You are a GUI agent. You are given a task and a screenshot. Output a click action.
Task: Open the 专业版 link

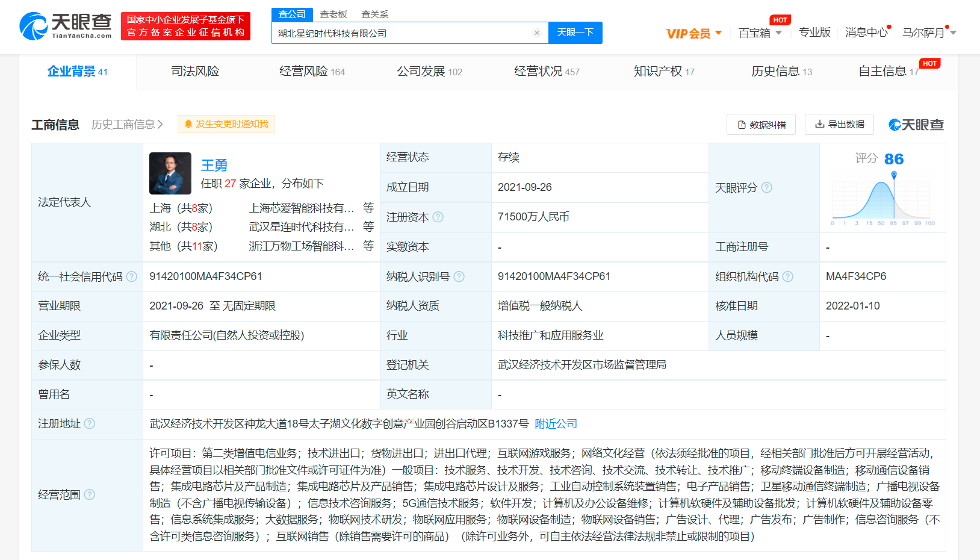click(x=814, y=33)
